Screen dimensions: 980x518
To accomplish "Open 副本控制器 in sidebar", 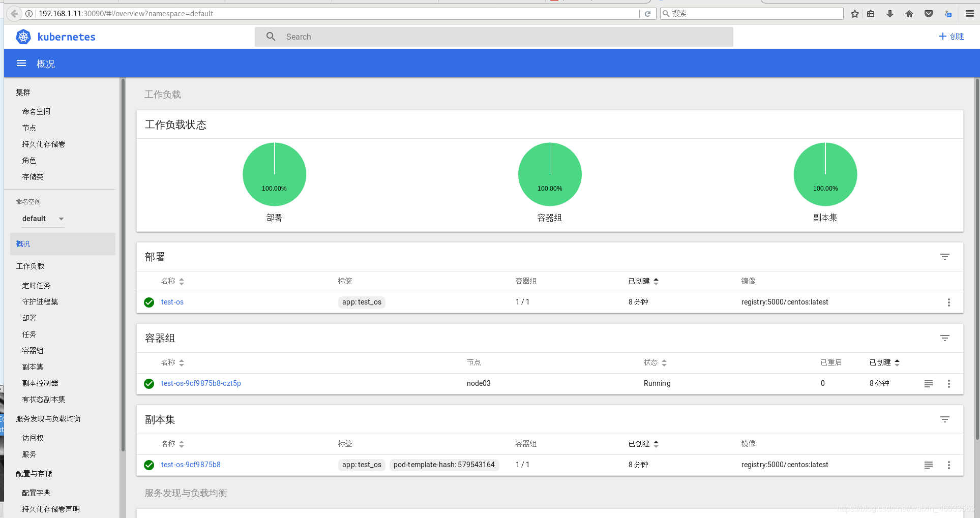I will (40, 383).
